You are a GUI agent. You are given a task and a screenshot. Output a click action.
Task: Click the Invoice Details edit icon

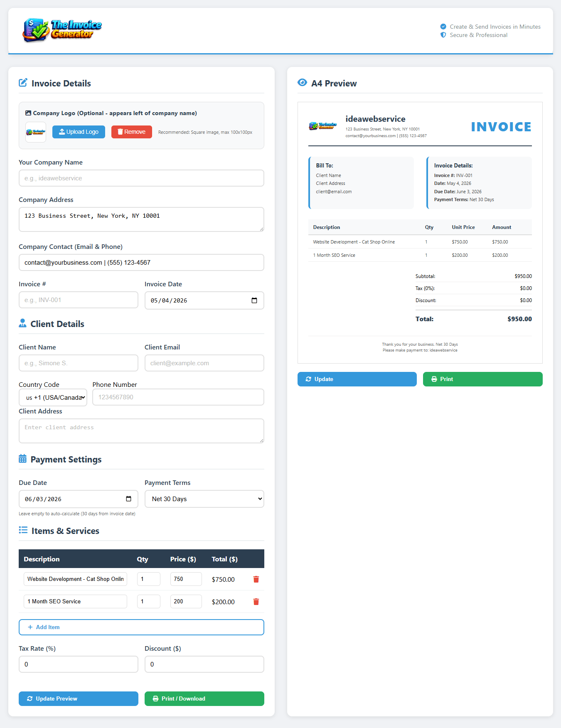click(x=23, y=83)
